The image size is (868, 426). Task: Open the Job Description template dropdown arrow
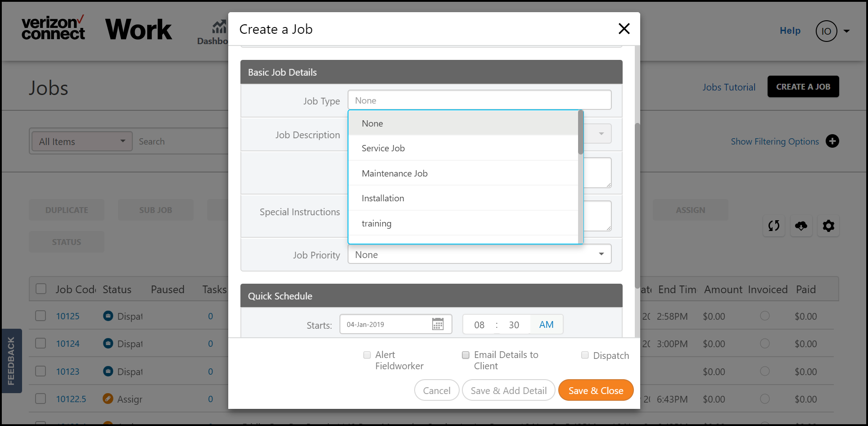click(601, 134)
